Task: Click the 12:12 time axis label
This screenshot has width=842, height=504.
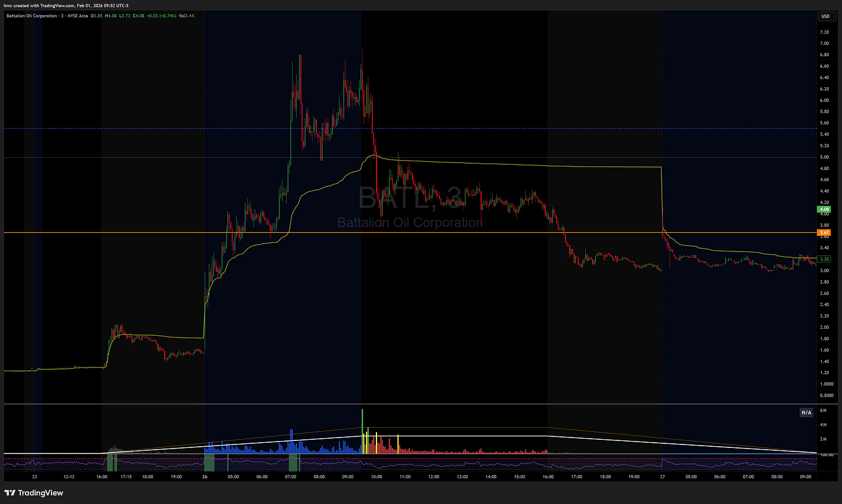Action: pos(69,477)
